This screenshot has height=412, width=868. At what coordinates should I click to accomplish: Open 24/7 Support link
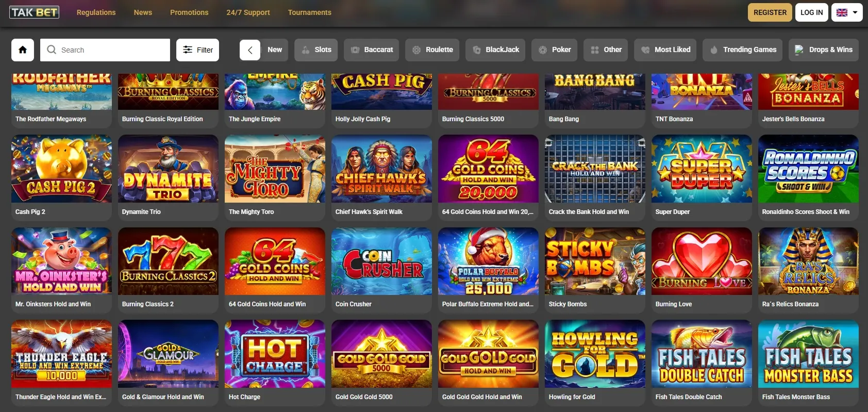(248, 12)
